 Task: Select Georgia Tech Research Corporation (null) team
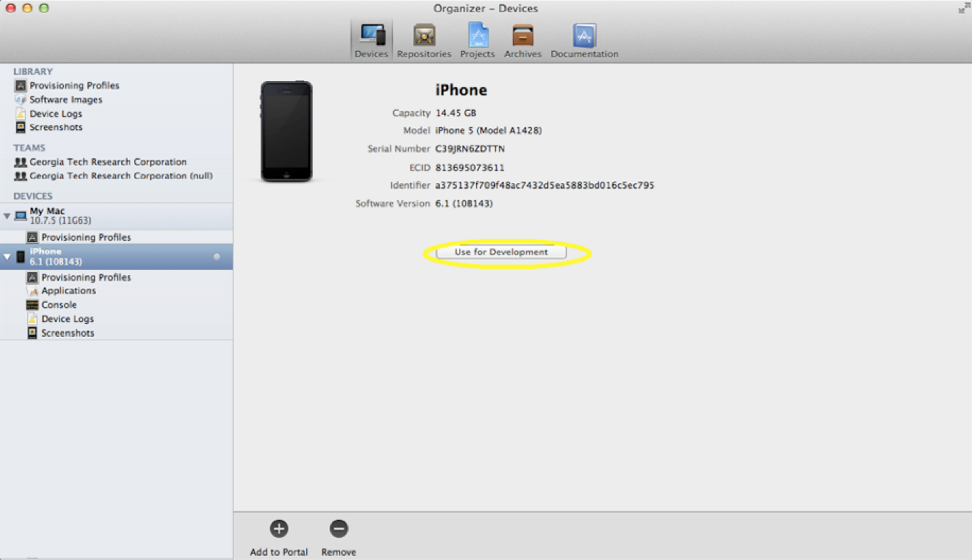[120, 176]
